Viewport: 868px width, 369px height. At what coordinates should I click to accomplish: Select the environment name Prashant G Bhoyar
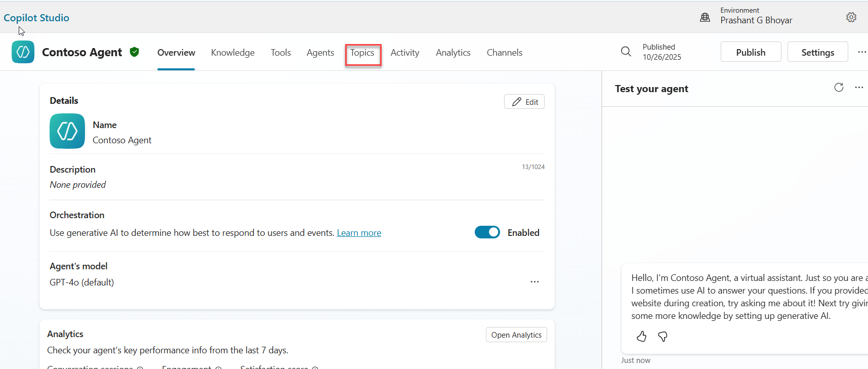756,20
